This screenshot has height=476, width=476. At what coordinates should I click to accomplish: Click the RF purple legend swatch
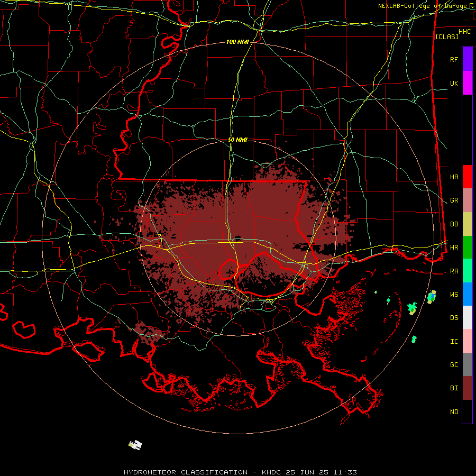tap(467, 59)
